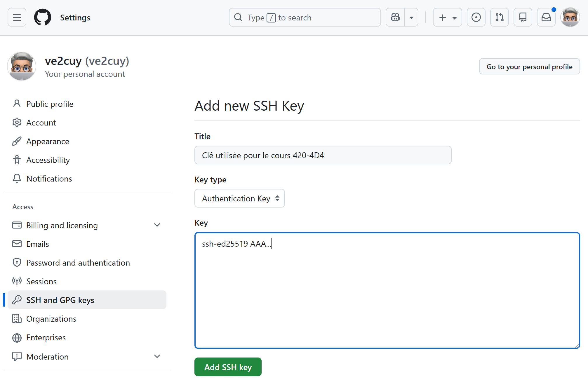Open the Authentication Key type dropdown

239,198
